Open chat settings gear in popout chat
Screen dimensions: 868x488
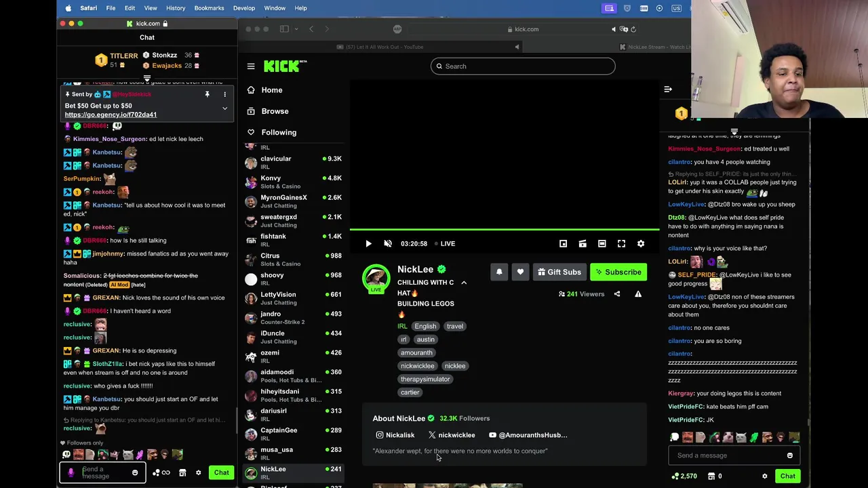(x=198, y=472)
